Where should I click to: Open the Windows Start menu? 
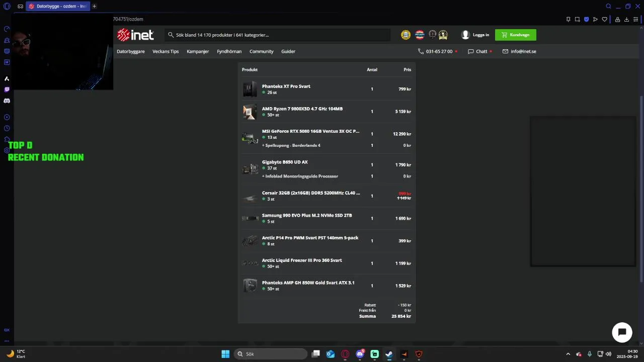tap(225, 354)
